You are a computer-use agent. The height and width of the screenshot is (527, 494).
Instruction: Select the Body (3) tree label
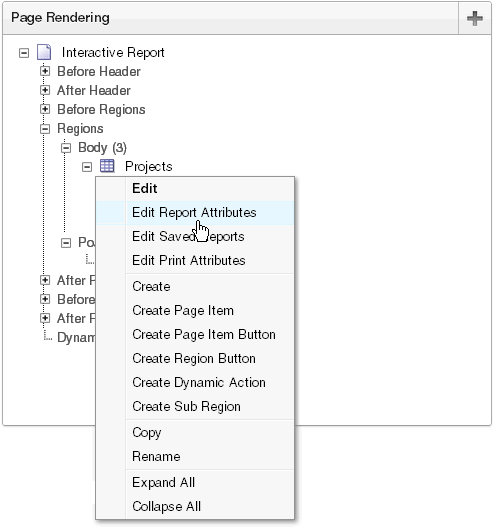click(x=102, y=148)
